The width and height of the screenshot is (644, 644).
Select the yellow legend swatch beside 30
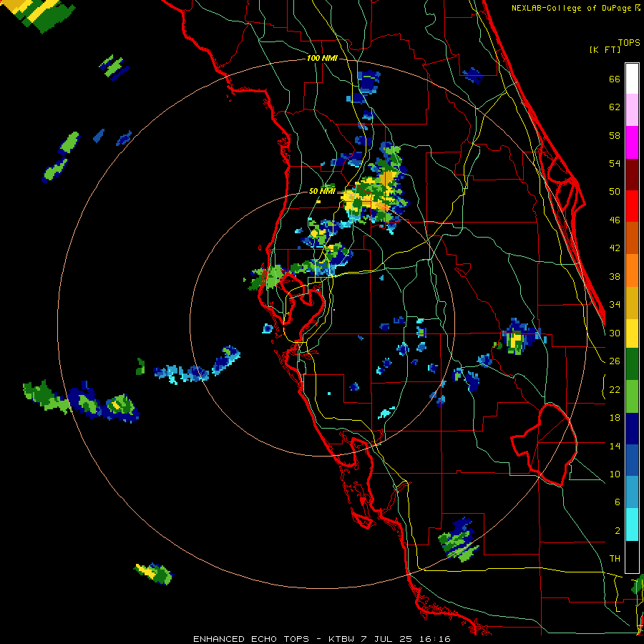click(632, 333)
